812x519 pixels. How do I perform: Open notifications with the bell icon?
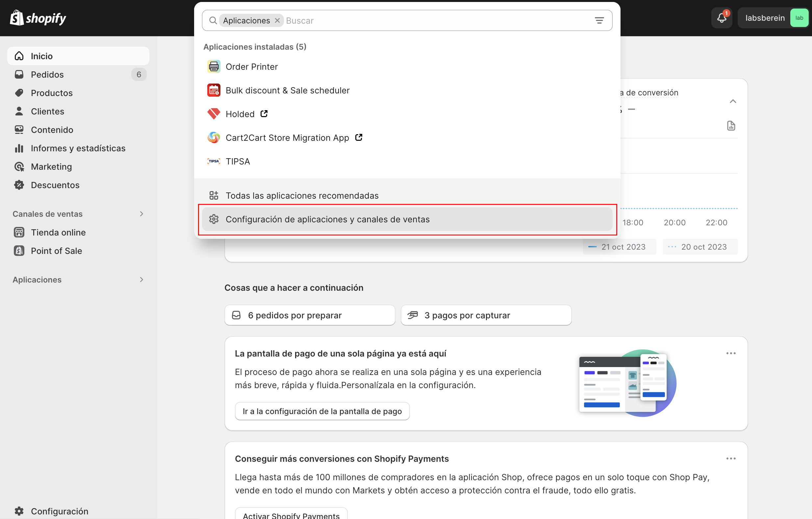click(x=721, y=17)
